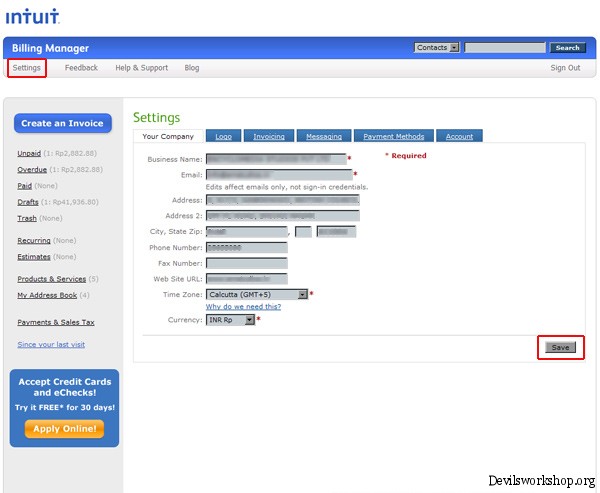
Task: Open the Currency dropdown
Action: tap(230, 320)
